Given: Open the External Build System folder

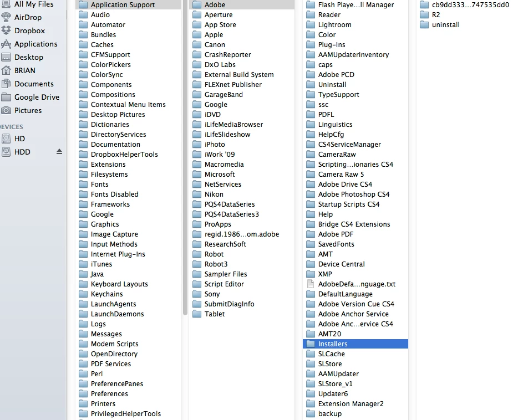Looking at the screenshot, I should 242,75.
